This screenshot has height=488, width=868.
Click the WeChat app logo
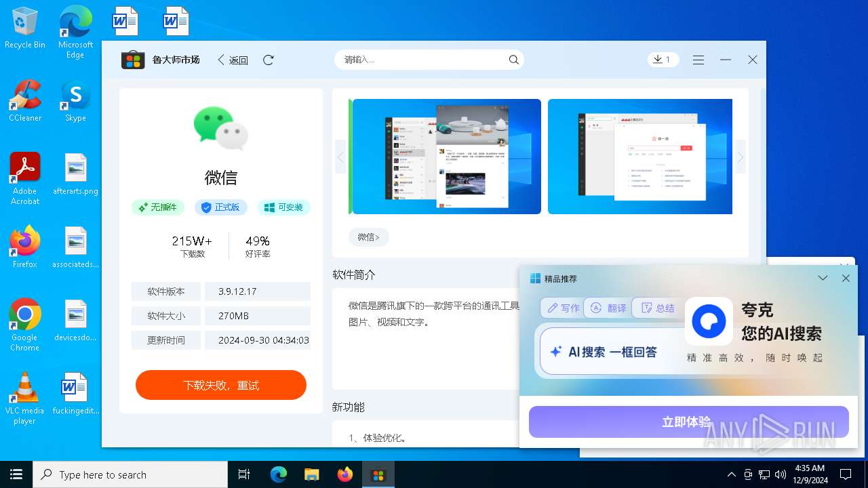(221, 128)
